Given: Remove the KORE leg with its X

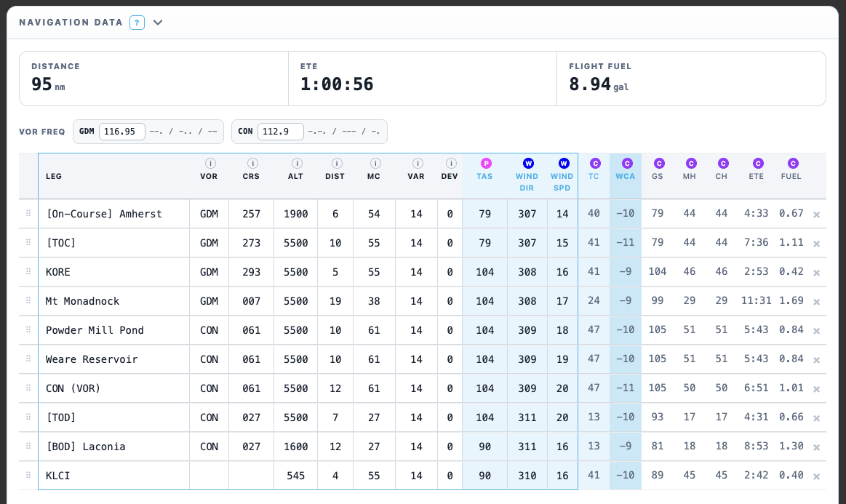Looking at the screenshot, I should 817,273.
